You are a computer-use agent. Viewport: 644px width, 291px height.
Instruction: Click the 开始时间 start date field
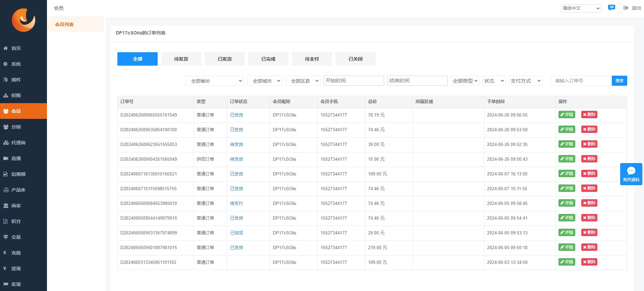pyautogui.click(x=354, y=81)
